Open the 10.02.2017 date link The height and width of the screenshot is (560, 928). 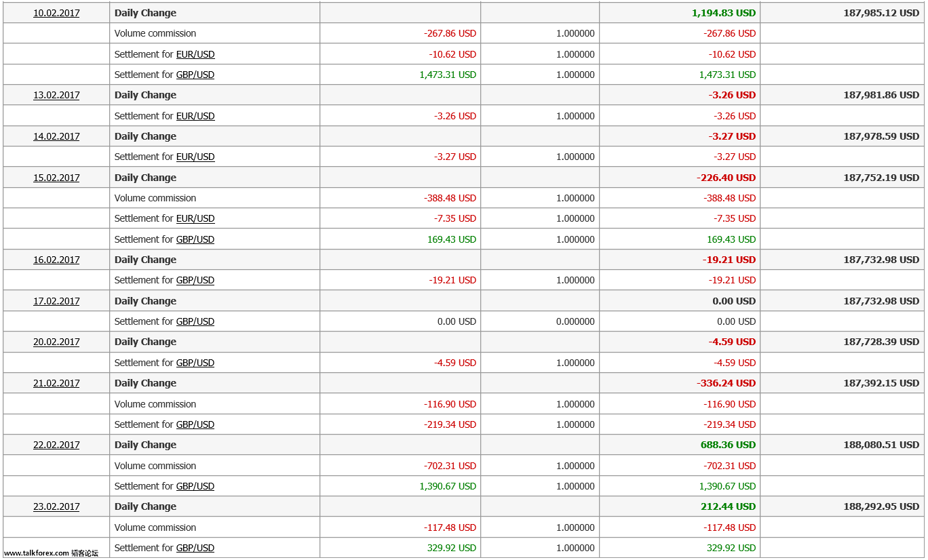[56, 13]
